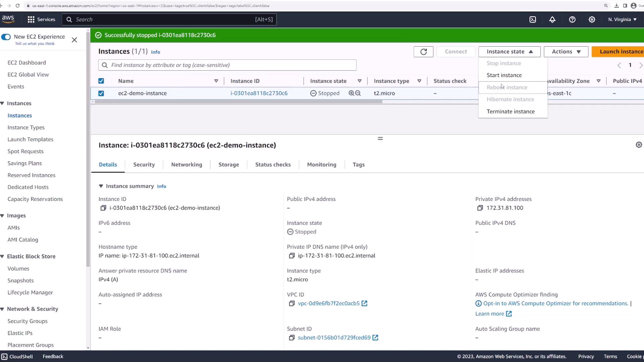Open the Actions dropdown
Screen dimensions: 644x362
[566, 52]
